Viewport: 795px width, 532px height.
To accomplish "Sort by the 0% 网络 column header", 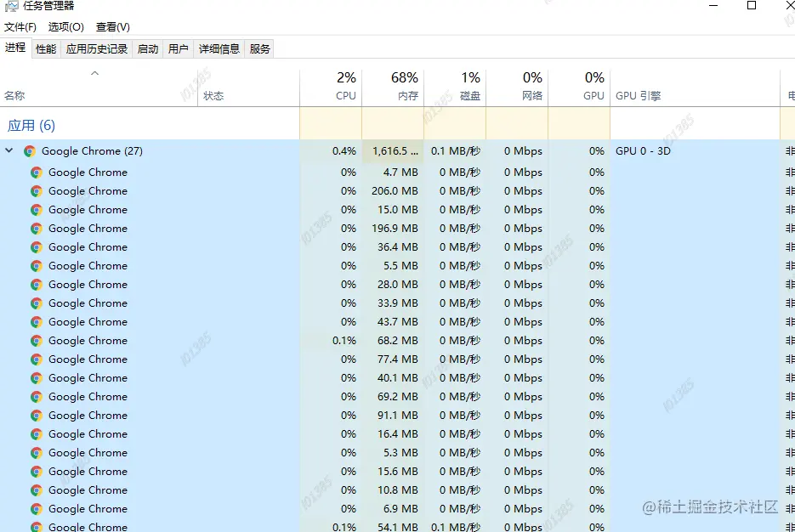I will (x=517, y=88).
